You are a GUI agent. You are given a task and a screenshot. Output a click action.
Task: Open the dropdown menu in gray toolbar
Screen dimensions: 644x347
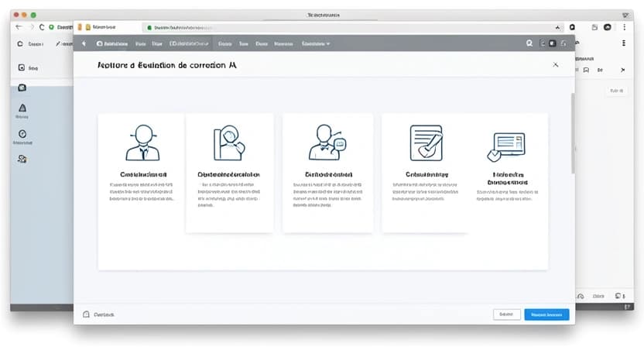tap(316, 43)
